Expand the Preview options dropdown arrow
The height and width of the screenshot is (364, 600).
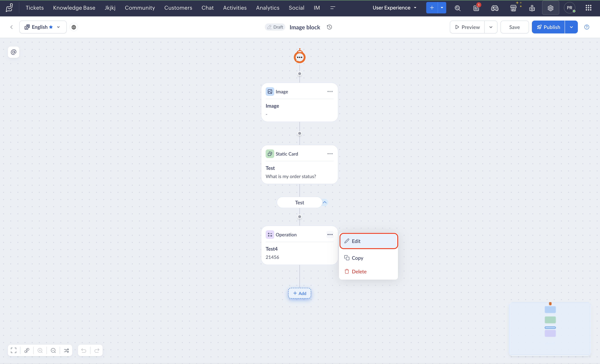pyautogui.click(x=491, y=27)
